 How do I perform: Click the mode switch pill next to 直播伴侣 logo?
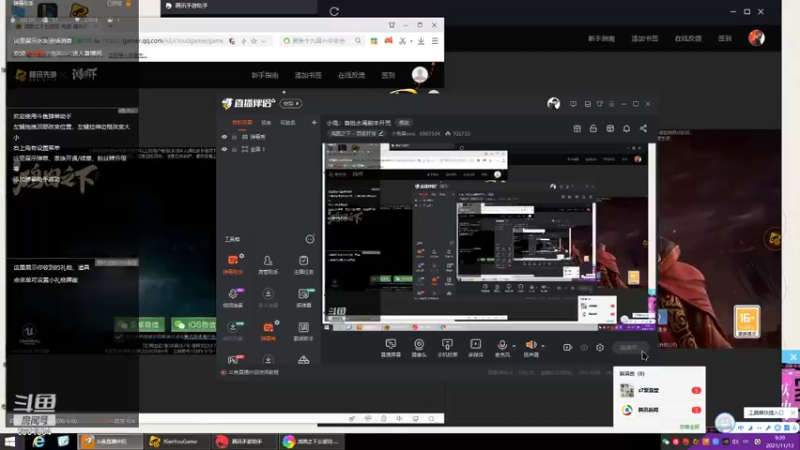291,104
